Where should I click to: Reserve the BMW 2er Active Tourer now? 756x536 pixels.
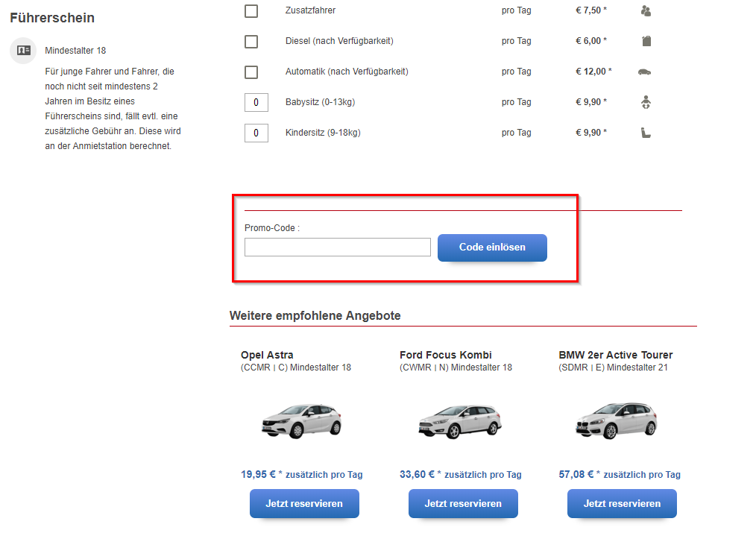[x=622, y=503]
